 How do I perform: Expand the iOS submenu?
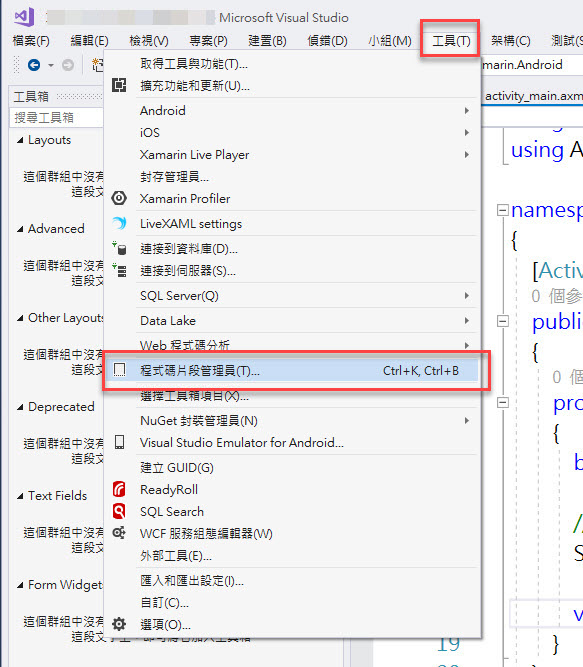[291, 133]
